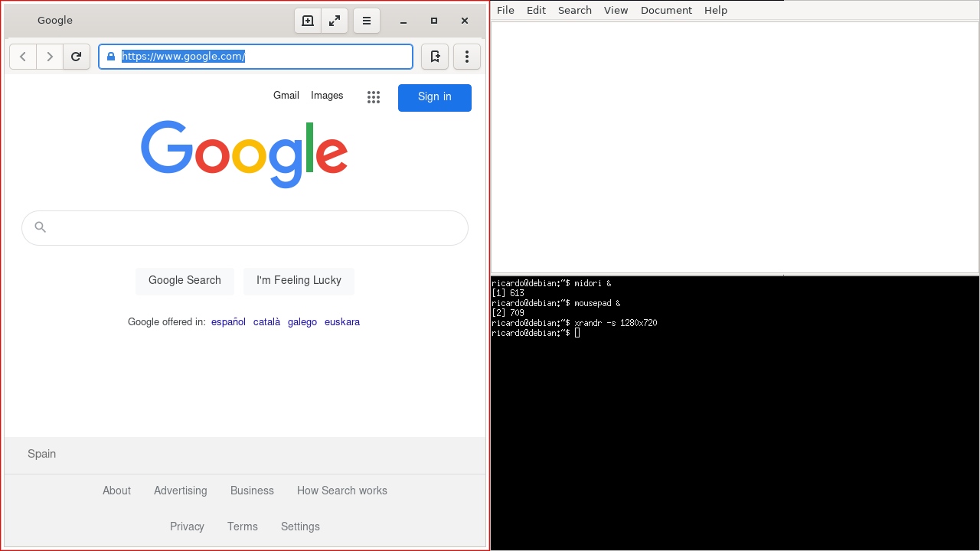Click the 'xrandr -s 1280x720' terminal line
The height and width of the screenshot is (551, 980).
coord(574,323)
